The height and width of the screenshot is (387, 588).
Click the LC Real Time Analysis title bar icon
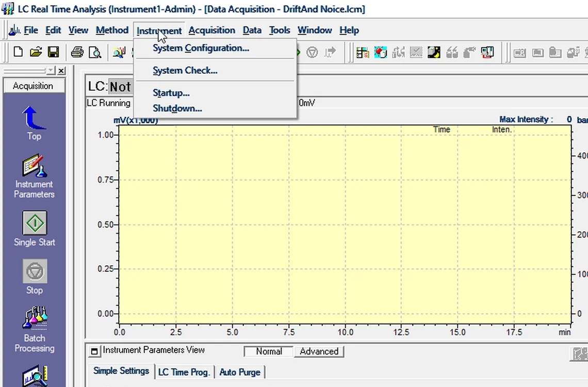[8, 9]
